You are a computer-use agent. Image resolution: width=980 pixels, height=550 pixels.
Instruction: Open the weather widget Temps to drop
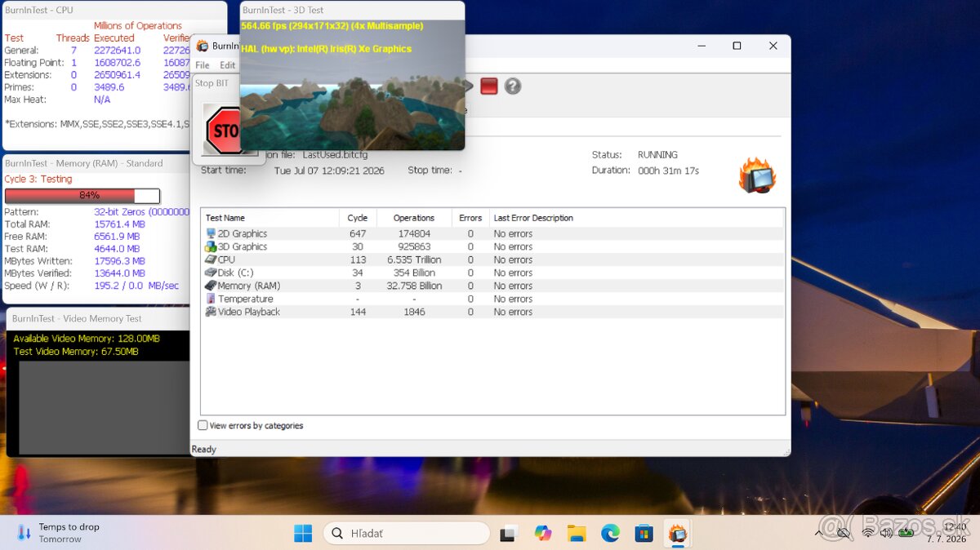[57, 533]
